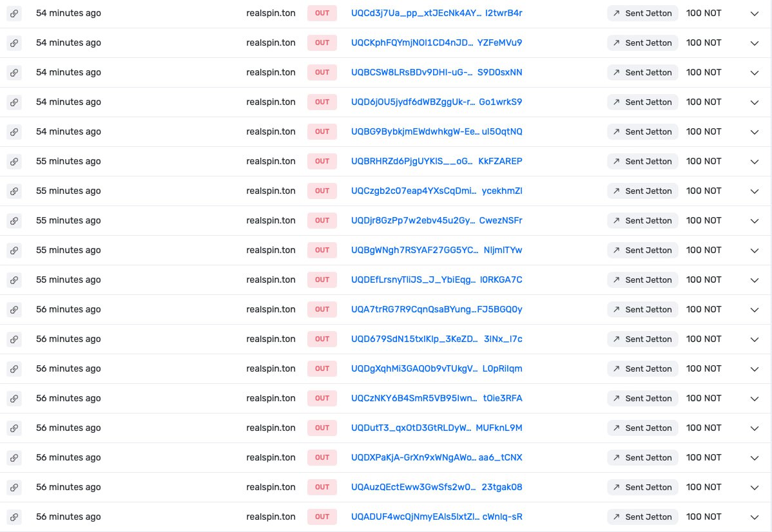
Task: Open address UQA7trRG7R9CqnQsaBYung
Action: point(437,309)
